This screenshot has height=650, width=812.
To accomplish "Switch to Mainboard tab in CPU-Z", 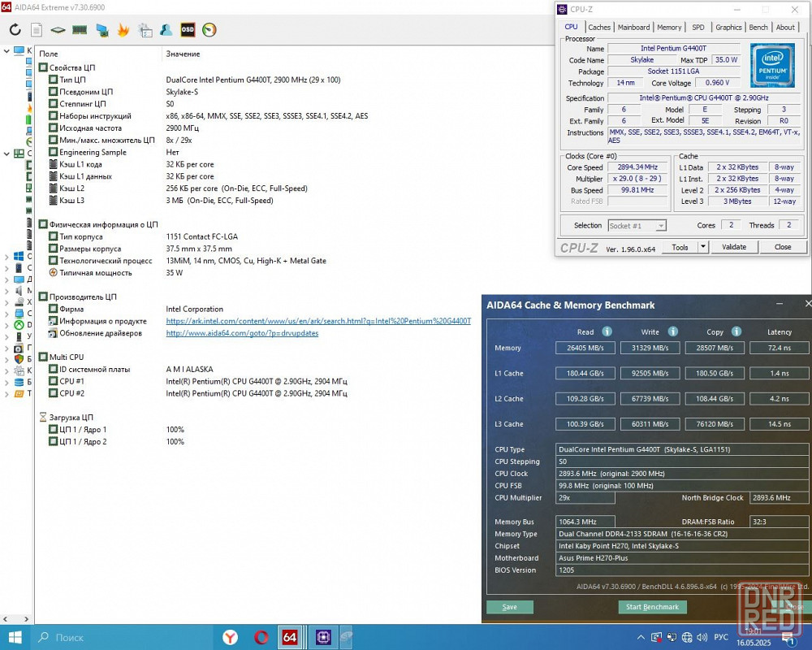I will pyautogui.click(x=633, y=27).
